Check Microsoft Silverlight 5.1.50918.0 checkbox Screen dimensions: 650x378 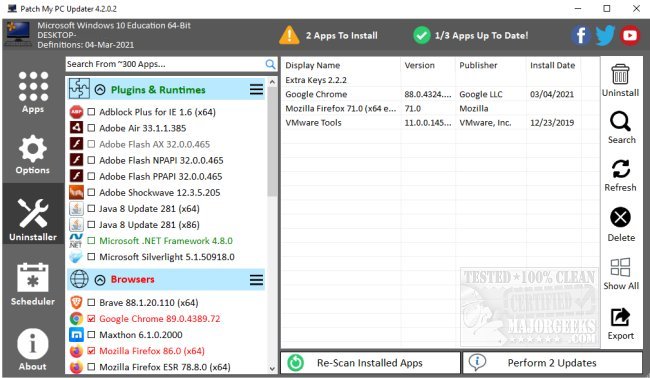coord(91,257)
